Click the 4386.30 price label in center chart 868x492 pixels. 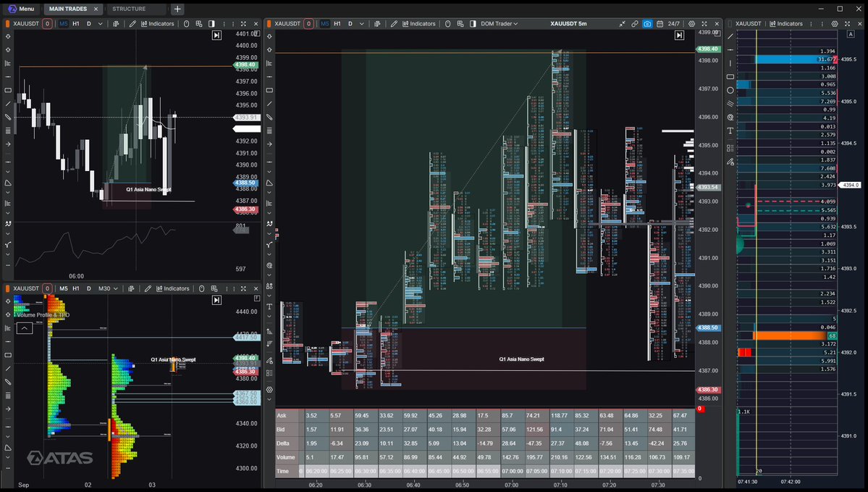click(x=708, y=390)
